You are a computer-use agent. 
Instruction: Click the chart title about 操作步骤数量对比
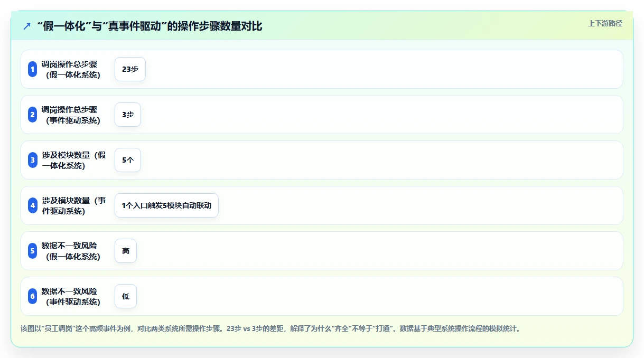(150, 26)
